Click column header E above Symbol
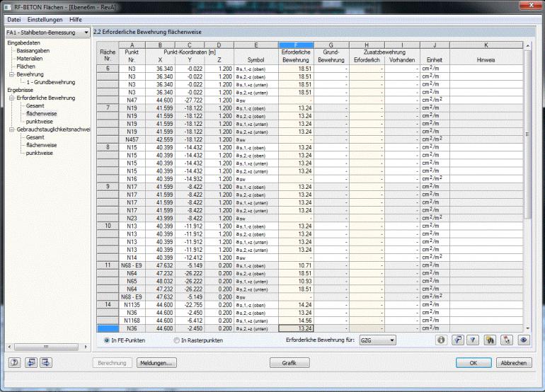 pyautogui.click(x=256, y=45)
